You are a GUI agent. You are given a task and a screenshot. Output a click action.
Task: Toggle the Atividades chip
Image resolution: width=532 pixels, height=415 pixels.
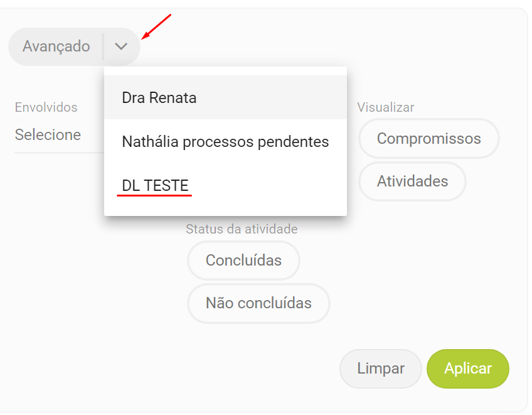click(x=412, y=181)
